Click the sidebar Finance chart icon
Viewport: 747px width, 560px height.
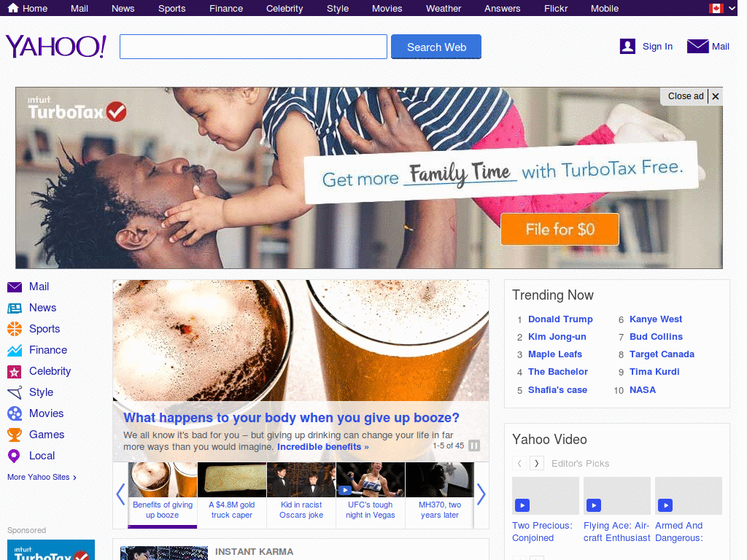(15, 351)
